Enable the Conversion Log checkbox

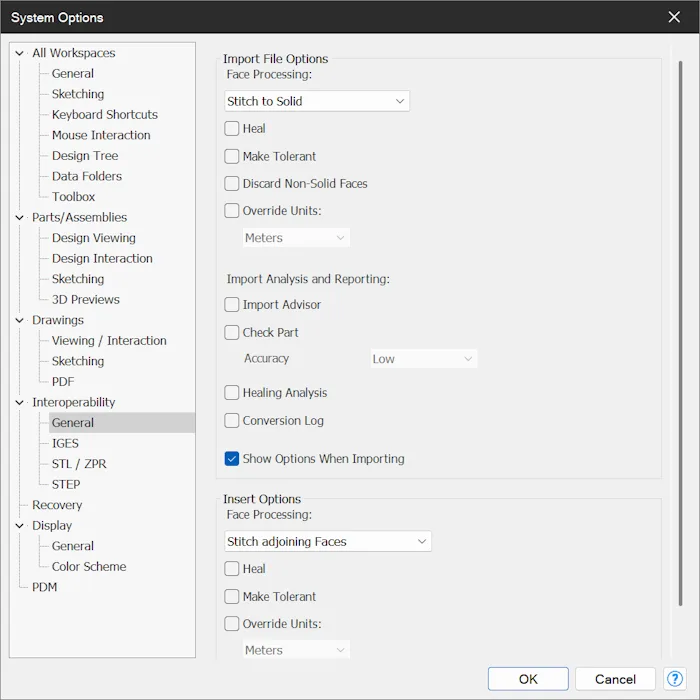point(231,421)
